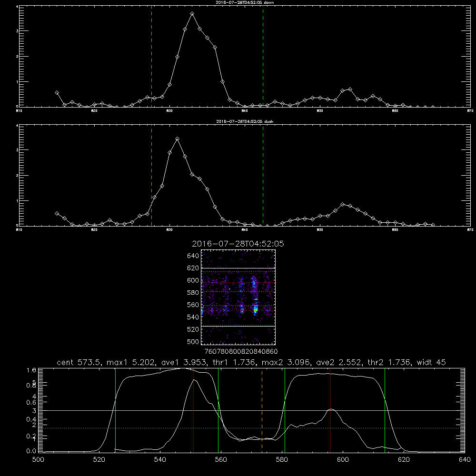Click the horizontal white threshold line at 3 in bottom plot
This screenshot has height=476, width=476.
click(251, 410)
